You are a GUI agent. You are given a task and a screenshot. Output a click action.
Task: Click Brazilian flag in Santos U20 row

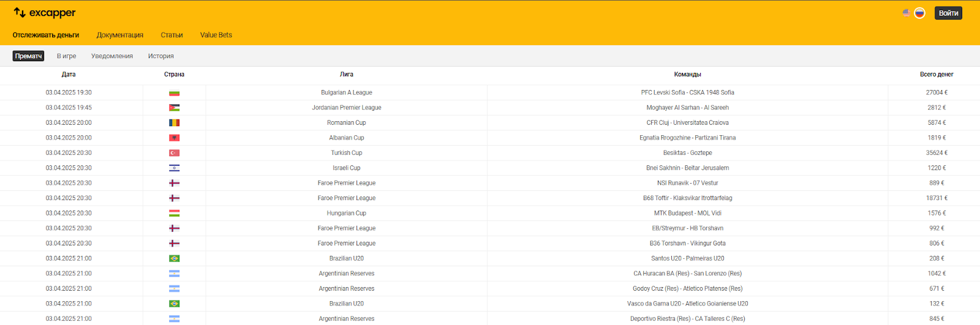[x=174, y=258]
